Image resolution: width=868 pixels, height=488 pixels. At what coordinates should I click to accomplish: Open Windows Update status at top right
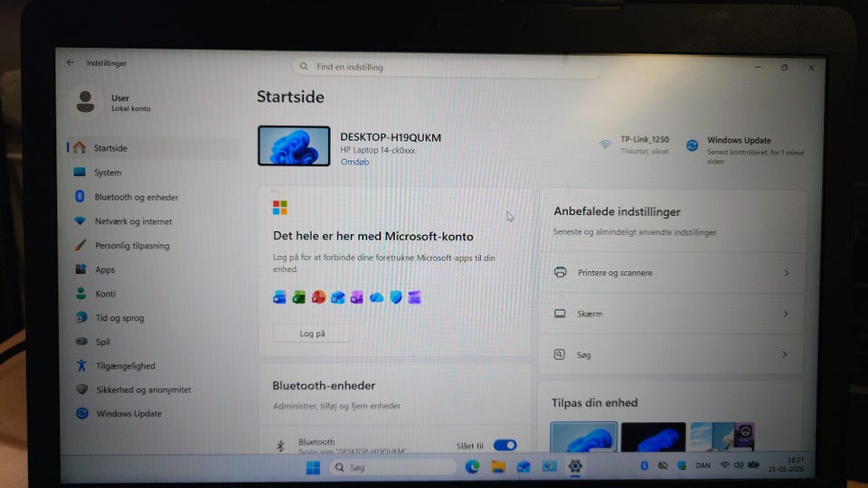(745, 150)
